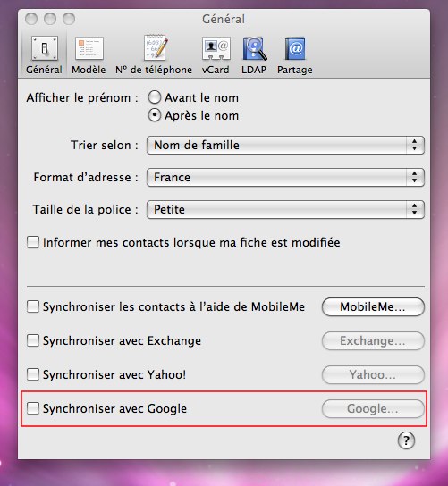Click the help question mark button
The image size is (448, 486).
pyautogui.click(x=406, y=440)
